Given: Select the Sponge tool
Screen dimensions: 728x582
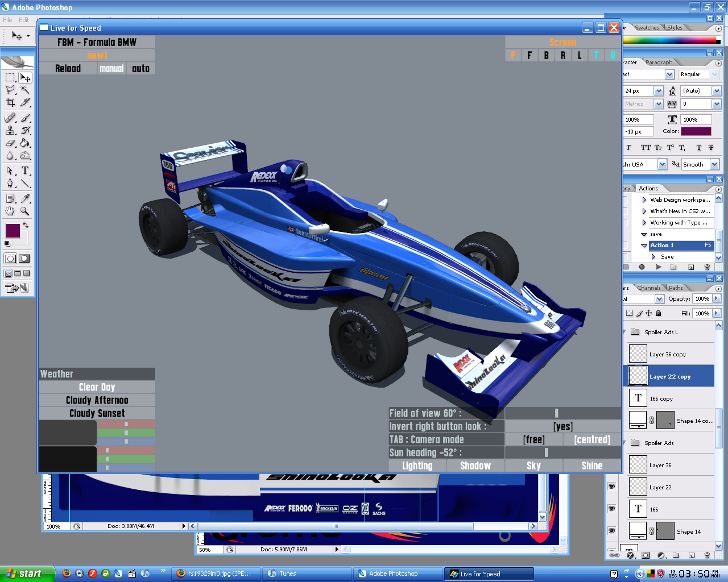Looking at the screenshot, I should [x=25, y=155].
